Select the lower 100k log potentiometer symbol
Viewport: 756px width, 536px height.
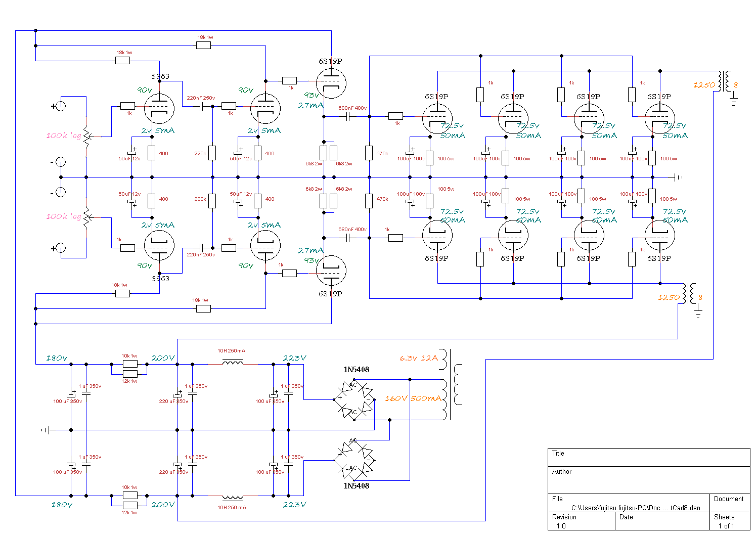[86, 217]
